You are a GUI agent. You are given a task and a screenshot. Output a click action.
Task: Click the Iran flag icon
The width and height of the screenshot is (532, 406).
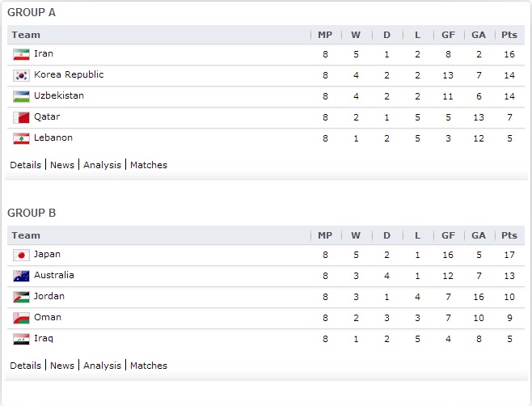(x=21, y=54)
